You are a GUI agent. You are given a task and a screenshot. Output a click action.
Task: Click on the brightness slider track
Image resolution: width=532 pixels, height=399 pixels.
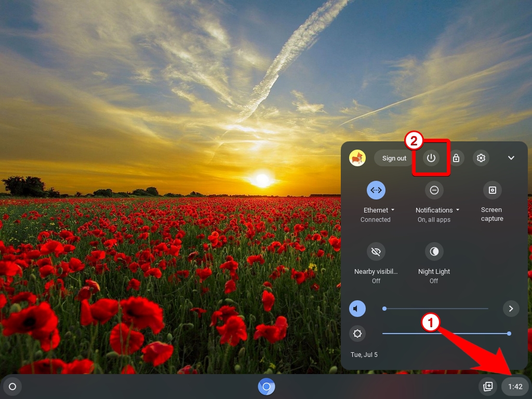[445, 334]
